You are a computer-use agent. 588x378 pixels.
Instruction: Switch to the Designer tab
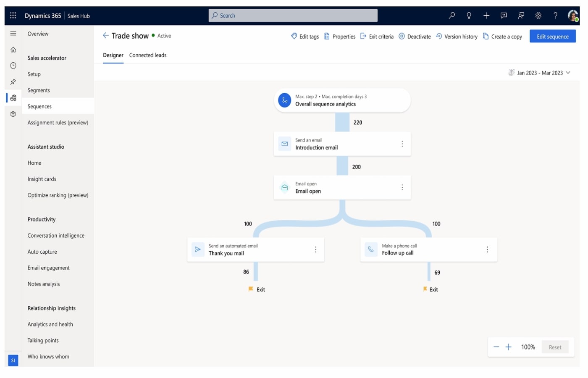[x=113, y=55]
